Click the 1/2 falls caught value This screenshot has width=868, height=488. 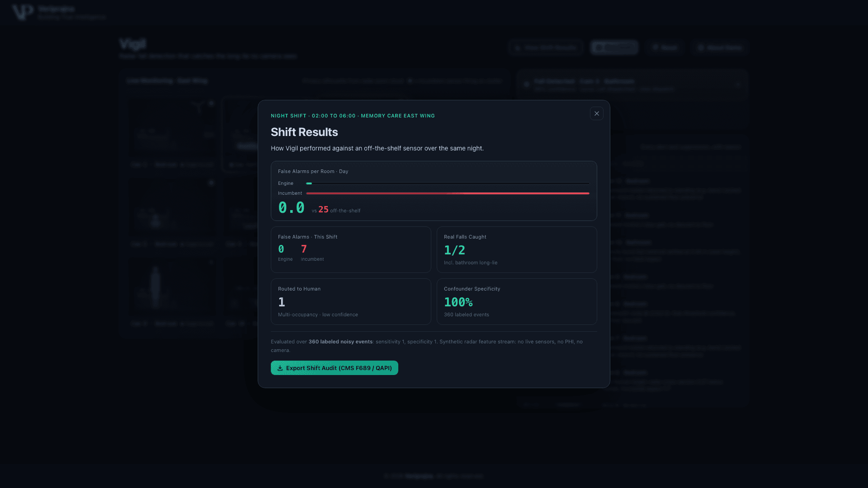(x=454, y=250)
